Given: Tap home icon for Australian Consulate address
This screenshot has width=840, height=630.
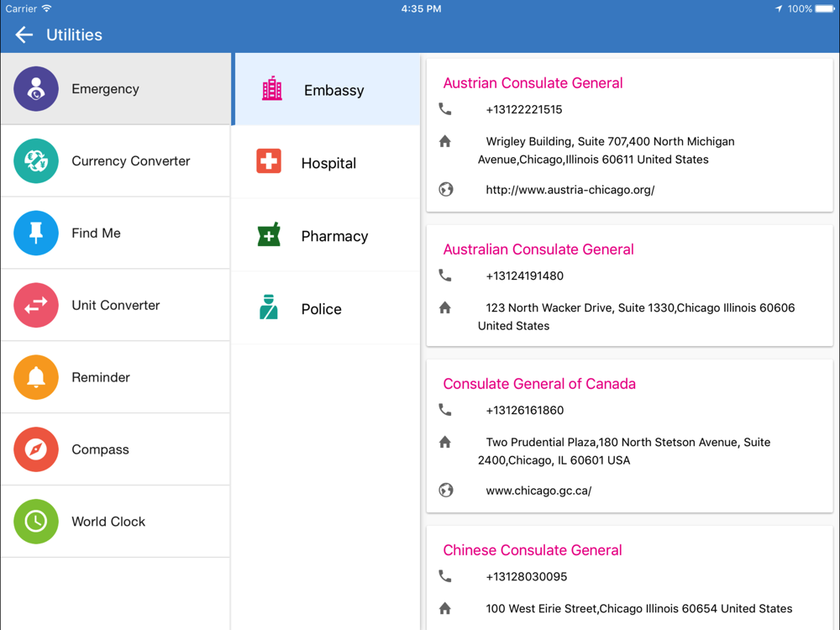Looking at the screenshot, I should (x=445, y=307).
